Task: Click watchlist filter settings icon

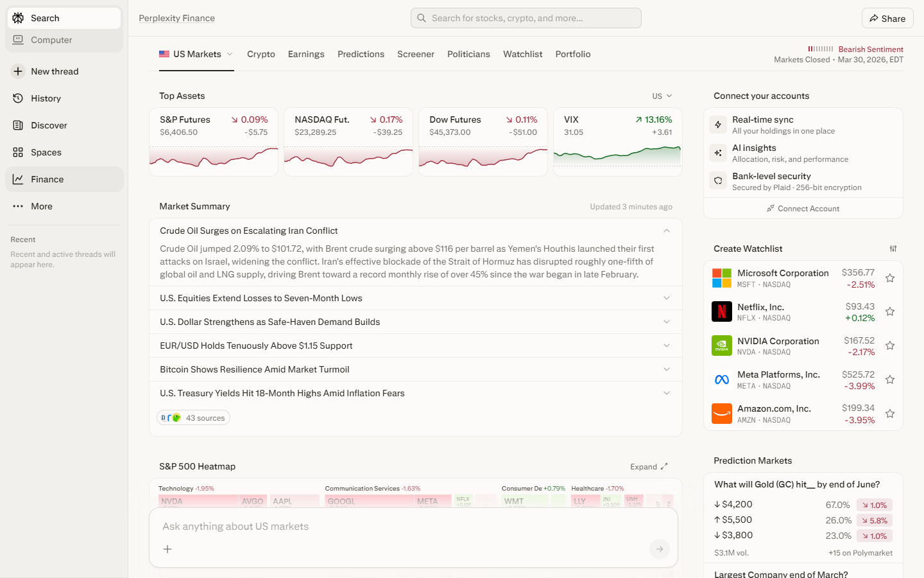Action: click(893, 249)
